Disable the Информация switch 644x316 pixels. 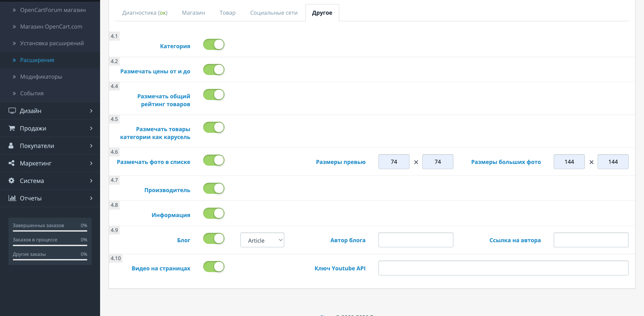click(x=214, y=213)
